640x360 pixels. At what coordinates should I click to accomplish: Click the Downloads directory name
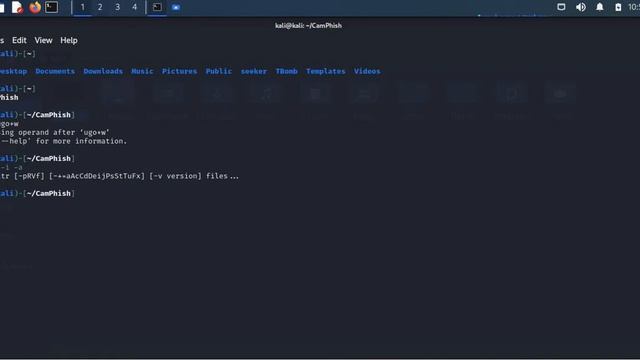click(x=103, y=71)
